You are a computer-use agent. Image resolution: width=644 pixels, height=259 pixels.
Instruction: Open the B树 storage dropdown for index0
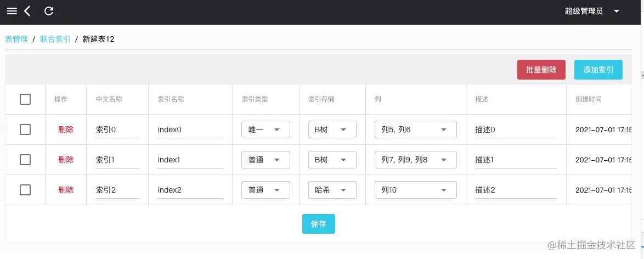tap(332, 129)
